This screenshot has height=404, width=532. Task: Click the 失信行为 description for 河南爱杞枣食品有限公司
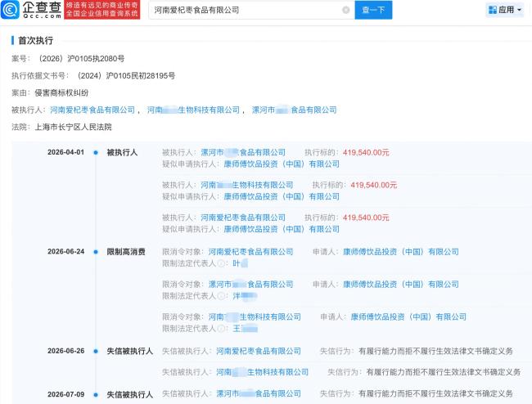pyautogui.click(x=435, y=351)
